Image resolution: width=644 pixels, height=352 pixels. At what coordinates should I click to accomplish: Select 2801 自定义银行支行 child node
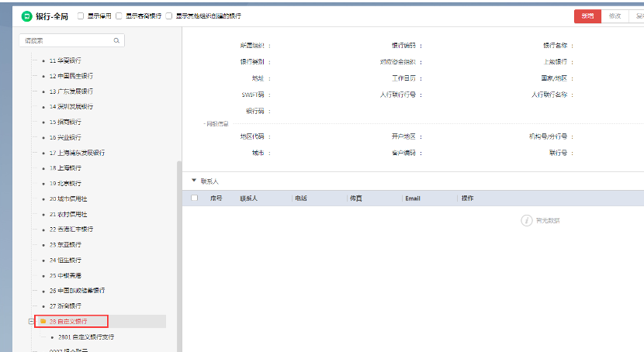pyautogui.click(x=86, y=337)
